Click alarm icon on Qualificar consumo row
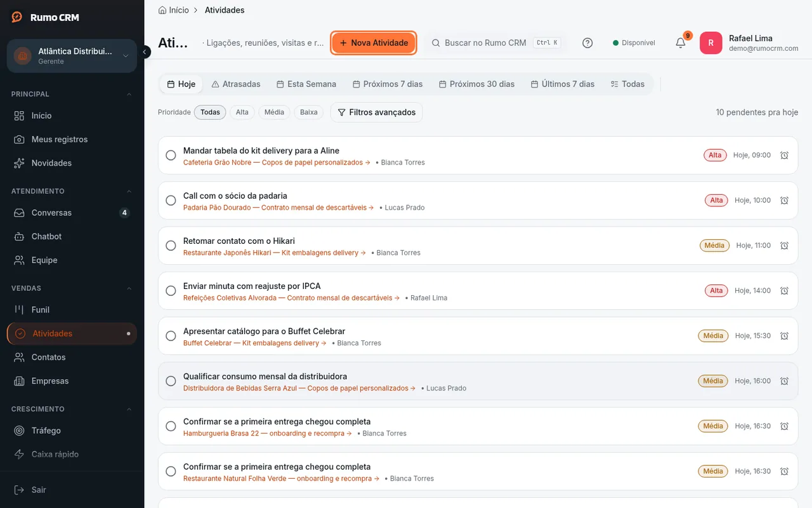The height and width of the screenshot is (508, 812). point(784,381)
